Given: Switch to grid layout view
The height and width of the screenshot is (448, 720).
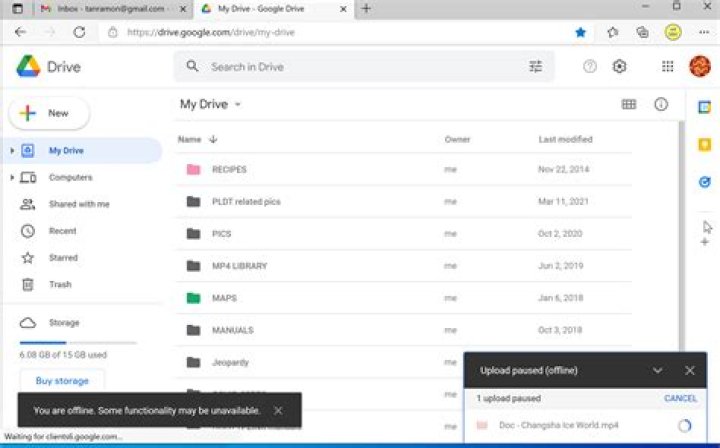Looking at the screenshot, I should [629, 104].
